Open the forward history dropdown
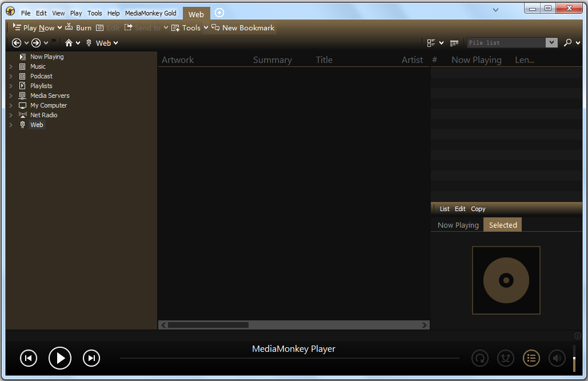This screenshot has height=381, width=588. coord(46,43)
